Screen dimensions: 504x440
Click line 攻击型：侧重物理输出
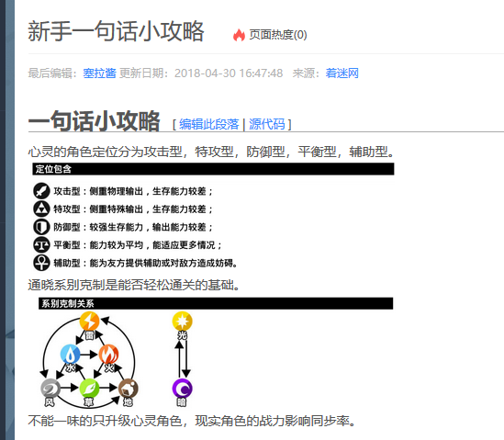(133, 191)
